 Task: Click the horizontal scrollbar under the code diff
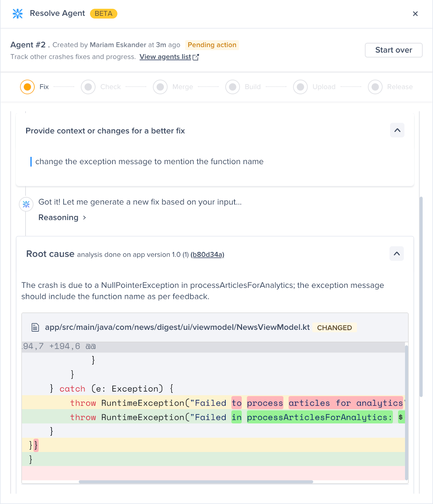coord(195,482)
